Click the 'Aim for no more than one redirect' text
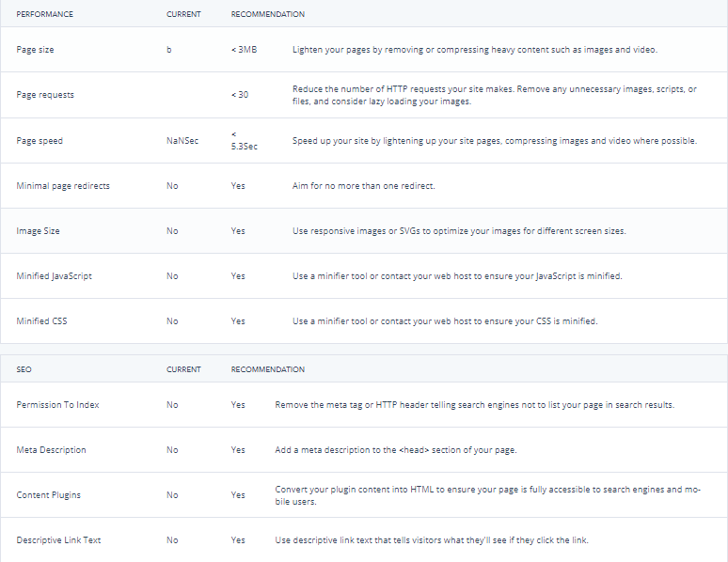The height and width of the screenshot is (562, 728). (x=364, y=186)
